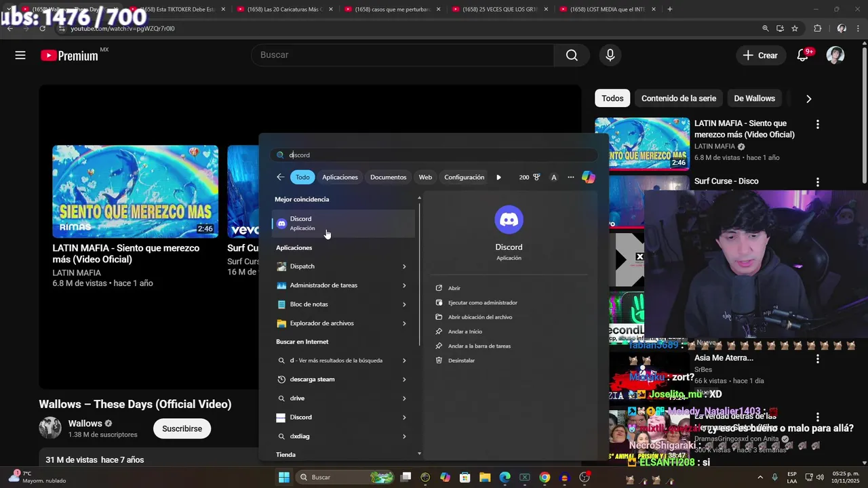Go back with the search panel arrow

click(280, 177)
